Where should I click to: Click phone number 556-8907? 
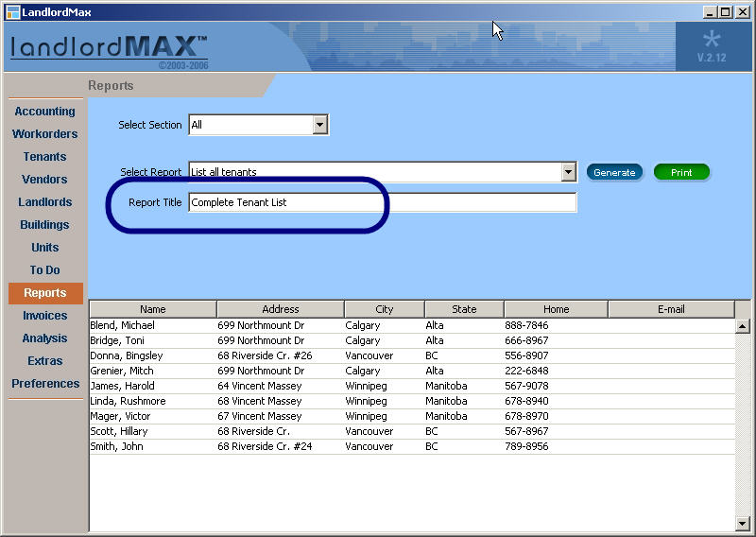(x=526, y=356)
